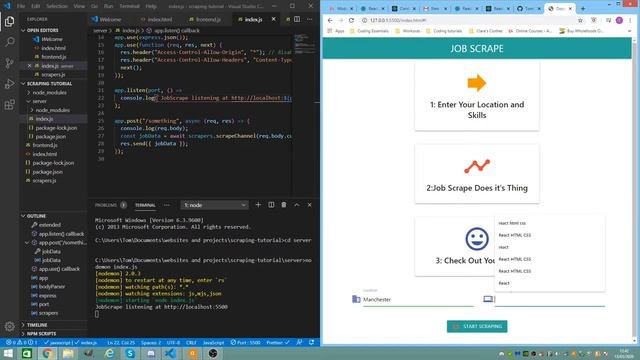The height and width of the screenshot is (360, 640).
Task: Open Source Control view in activity bar
Action: (9, 63)
